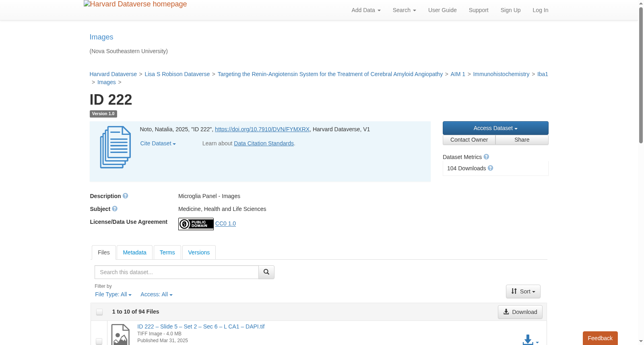Go to Immunohistochemistry breadcrumb

click(x=501, y=74)
